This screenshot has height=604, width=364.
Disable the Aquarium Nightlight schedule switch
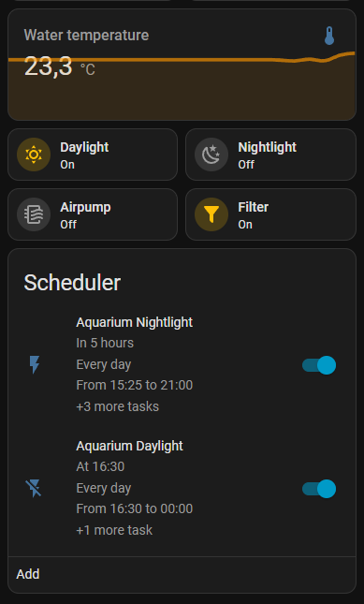319,365
